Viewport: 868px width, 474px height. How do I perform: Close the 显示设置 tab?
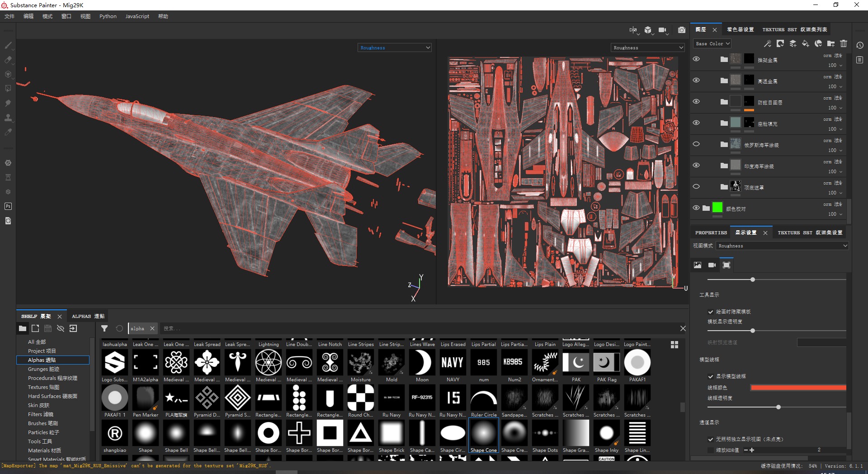click(x=765, y=232)
